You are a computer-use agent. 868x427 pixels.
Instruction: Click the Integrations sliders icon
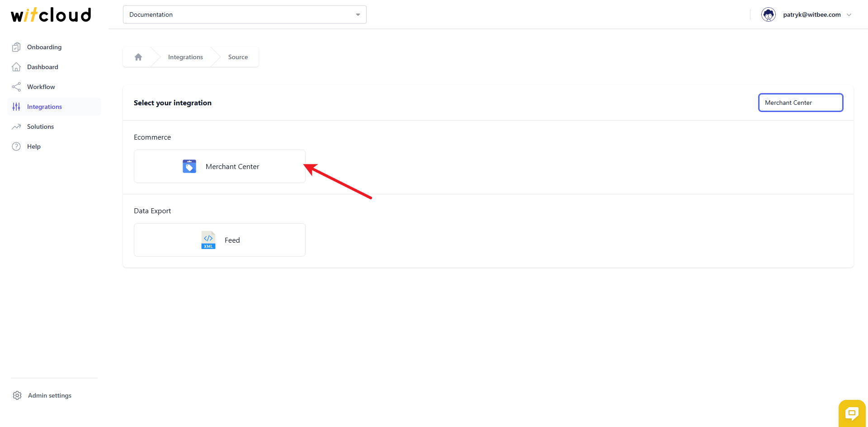[x=16, y=107]
